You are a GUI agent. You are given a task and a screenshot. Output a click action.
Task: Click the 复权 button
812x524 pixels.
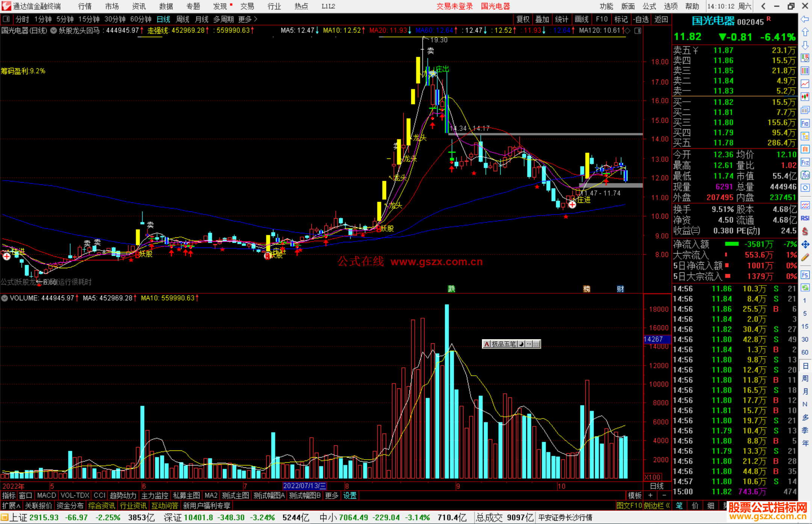[523, 19]
